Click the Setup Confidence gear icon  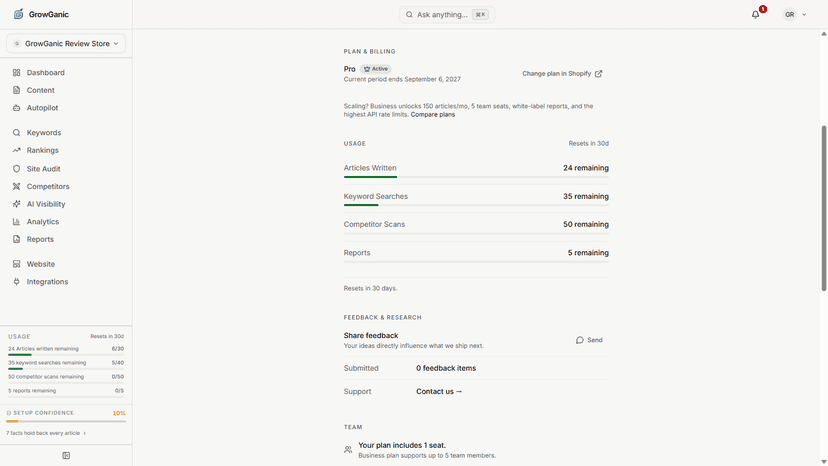pyautogui.click(x=8, y=413)
